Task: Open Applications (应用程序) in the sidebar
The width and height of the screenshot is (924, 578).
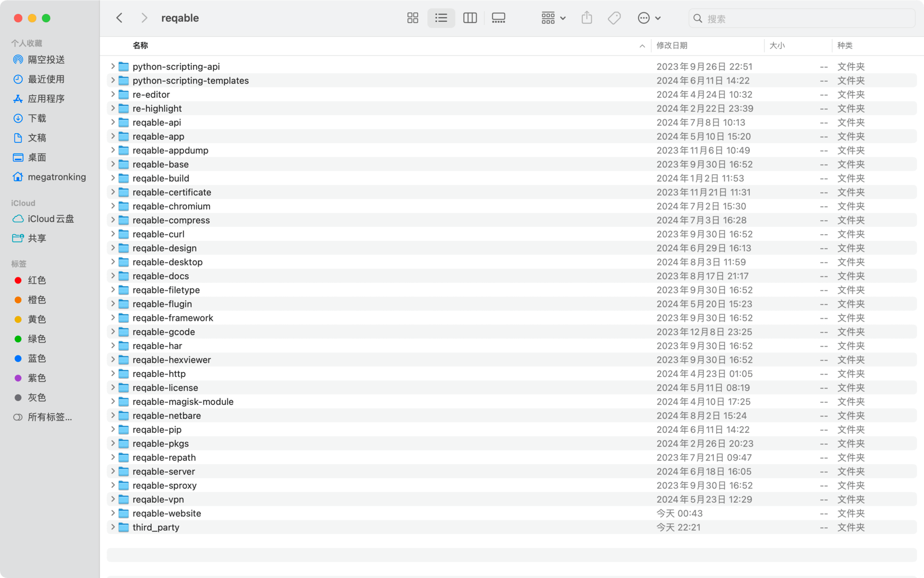Action: (x=46, y=99)
